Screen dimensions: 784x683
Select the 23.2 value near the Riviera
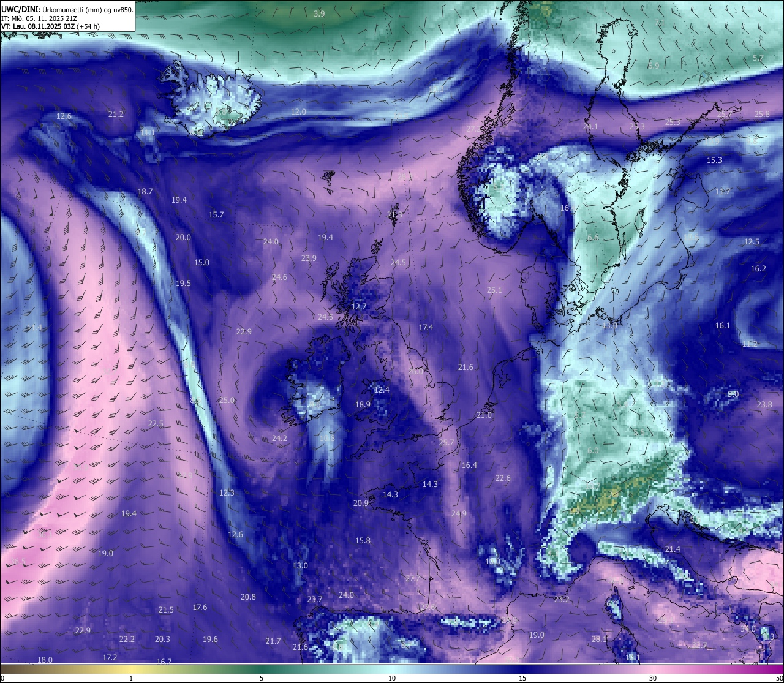[x=562, y=599]
